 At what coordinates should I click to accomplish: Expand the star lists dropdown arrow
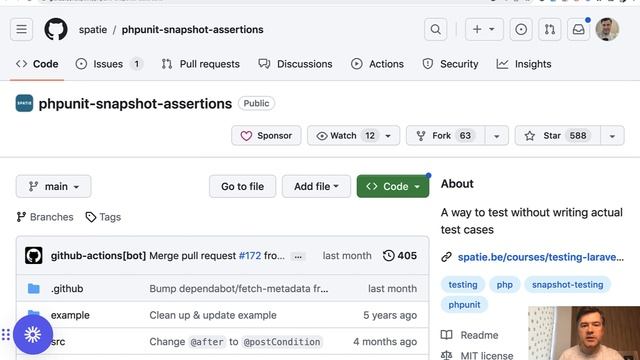[x=612, y=136]
